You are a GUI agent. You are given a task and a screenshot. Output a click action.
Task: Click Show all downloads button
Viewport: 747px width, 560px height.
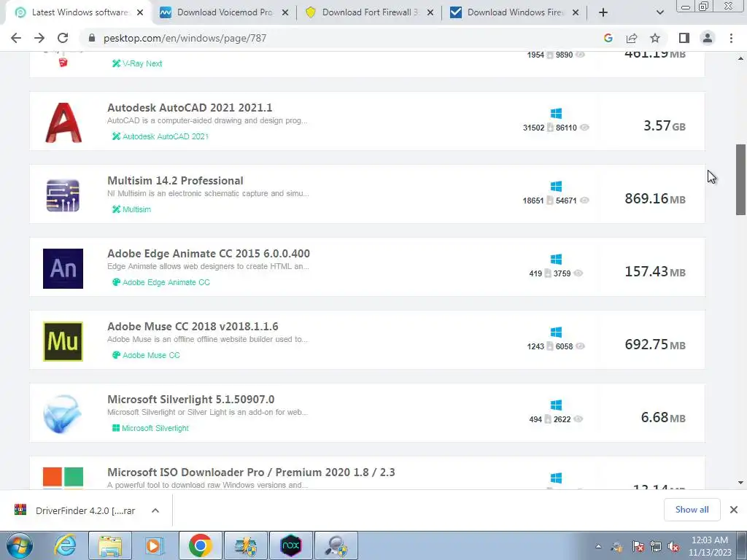(692, 510)
